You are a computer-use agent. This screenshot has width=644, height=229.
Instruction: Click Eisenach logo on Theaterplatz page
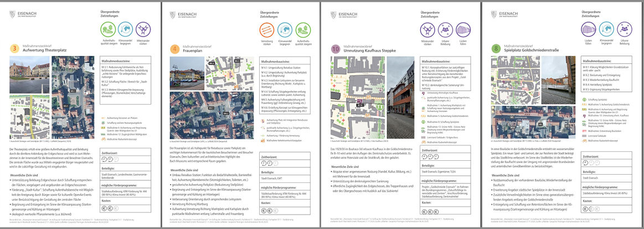(x=23, y=14)
